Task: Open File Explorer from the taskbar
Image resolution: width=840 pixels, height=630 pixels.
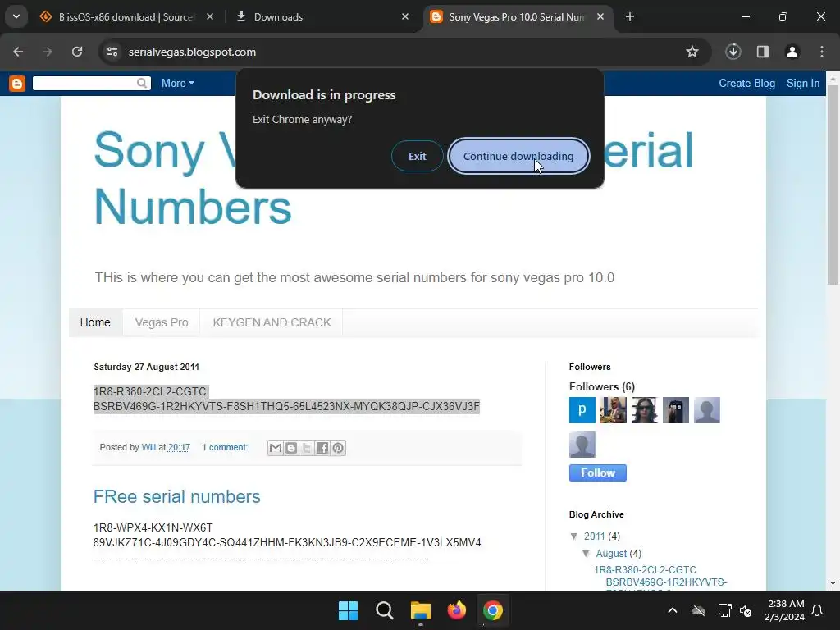Action: click(x=421, y=610)
